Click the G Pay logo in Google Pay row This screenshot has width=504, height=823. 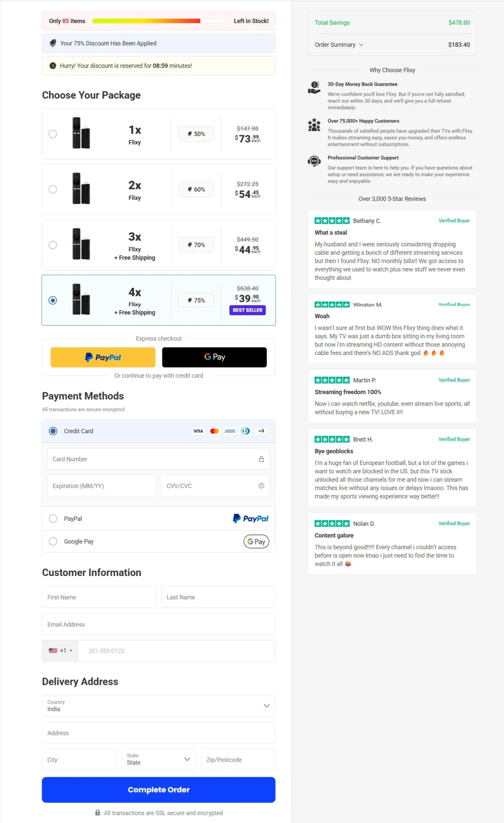(256, 542)
